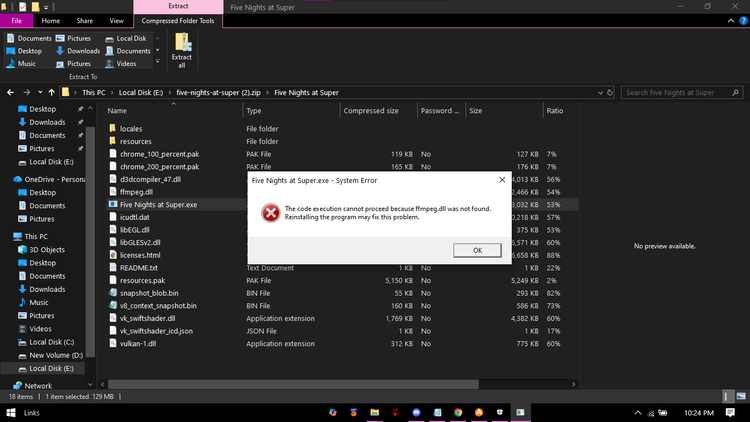Select licenses.html file
The image size is (750, 422).
pos(140,255)
